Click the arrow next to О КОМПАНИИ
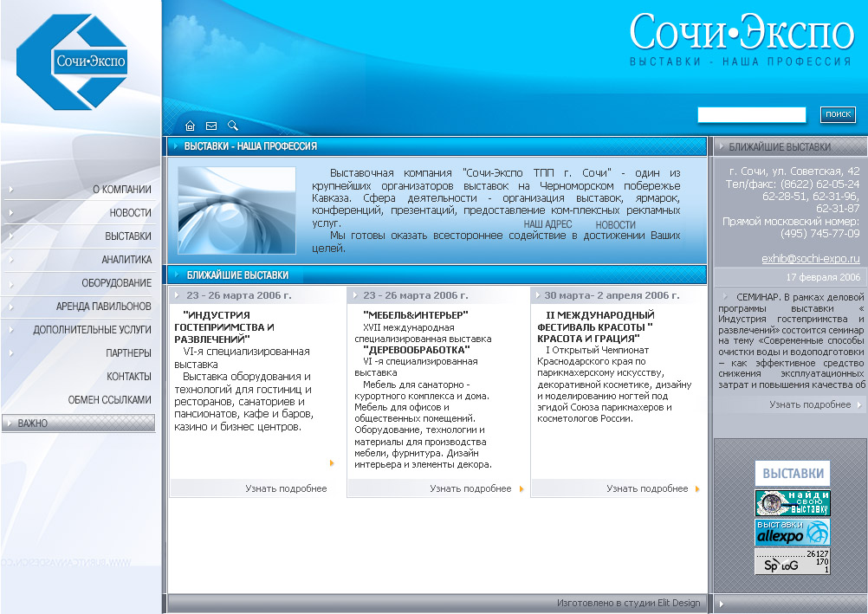Image resolution: width=868 pixels, height=614 pixels. [x=11, y=190]
